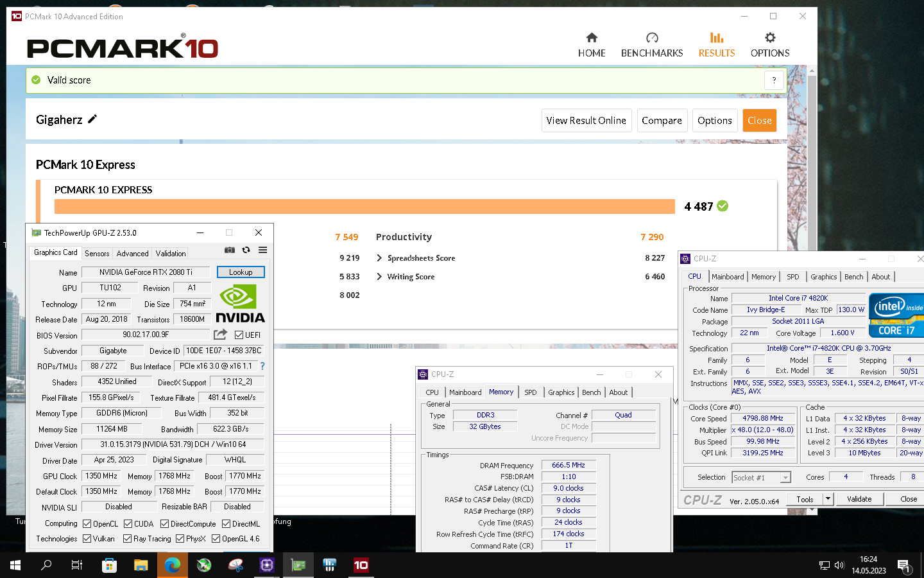Toggle the PhysX checkbox
This screenshot has width=924, height=578.
[180, 539]
